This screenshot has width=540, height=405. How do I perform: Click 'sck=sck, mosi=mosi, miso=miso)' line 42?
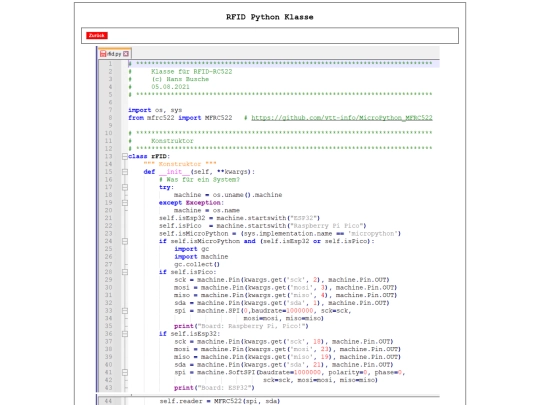320,380
